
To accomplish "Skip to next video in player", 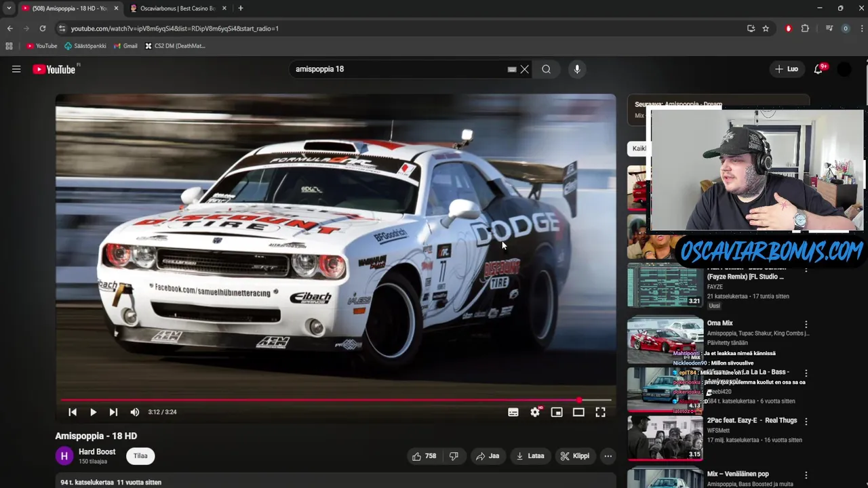I will (x=113, y=412).
